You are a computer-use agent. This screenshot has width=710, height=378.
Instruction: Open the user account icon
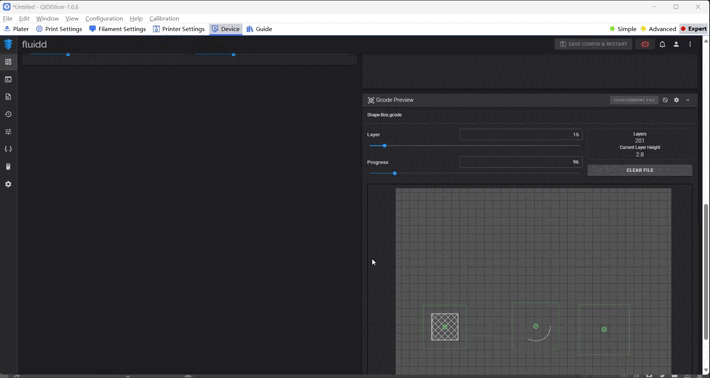click(x=676, y=44)
